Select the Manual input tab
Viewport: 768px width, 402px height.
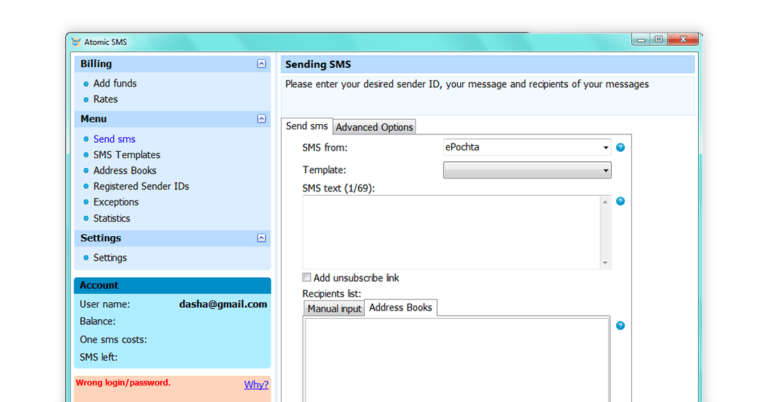pyautogui.click(x=334, y=309)
